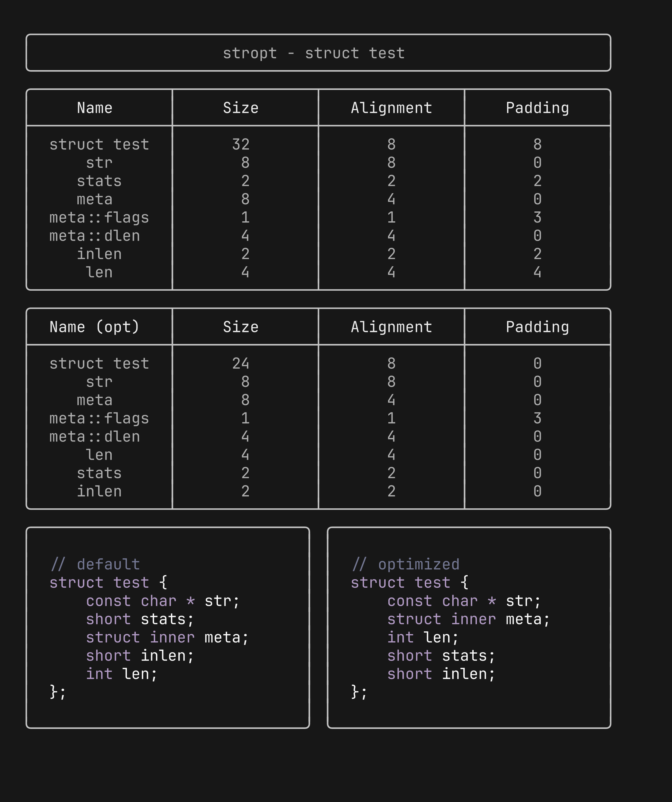672x802 pixels.
Task: Click the struct size value 32
Action: (x=241, y=144)
